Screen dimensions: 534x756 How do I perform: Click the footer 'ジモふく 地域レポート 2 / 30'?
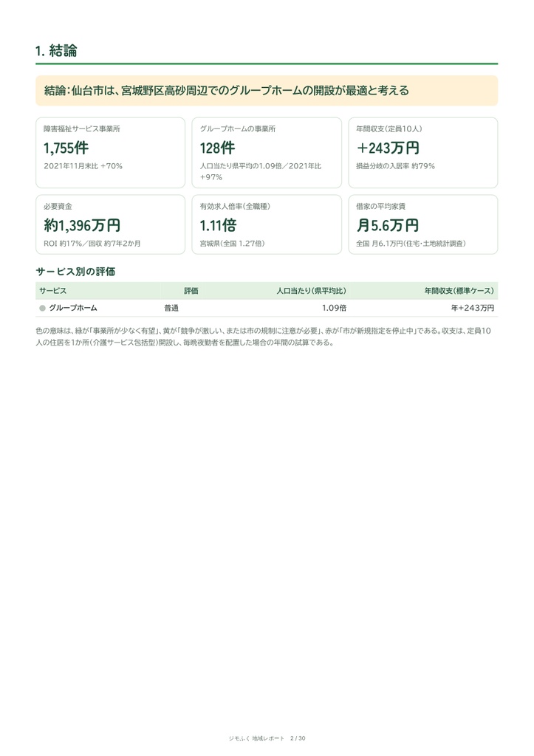267,738
